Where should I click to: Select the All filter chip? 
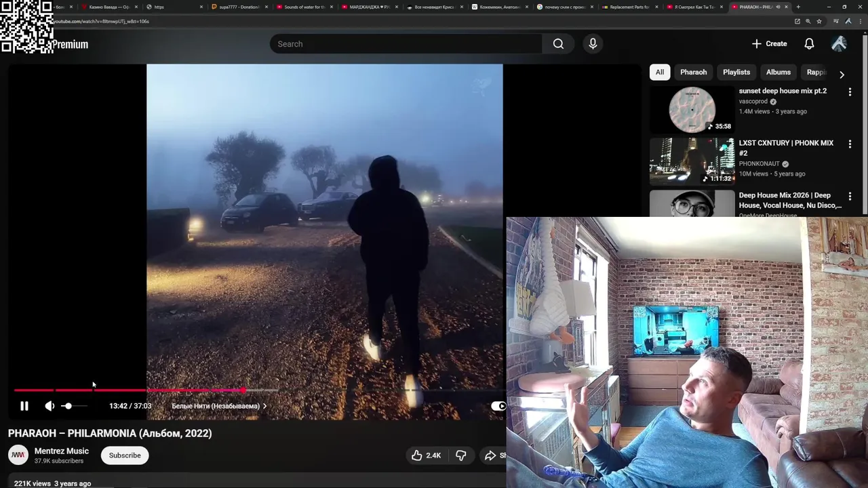tap(660, 72)
